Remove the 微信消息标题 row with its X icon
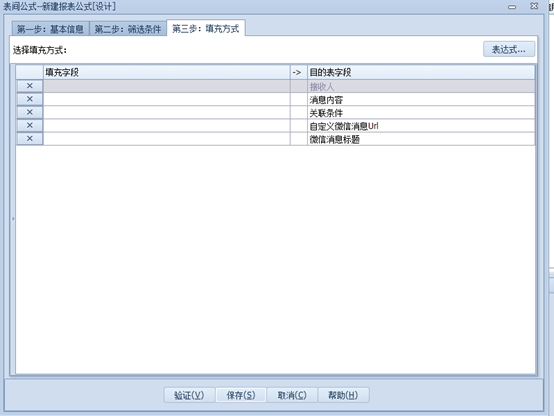This screenshot has width=554, height=416. 30,139
